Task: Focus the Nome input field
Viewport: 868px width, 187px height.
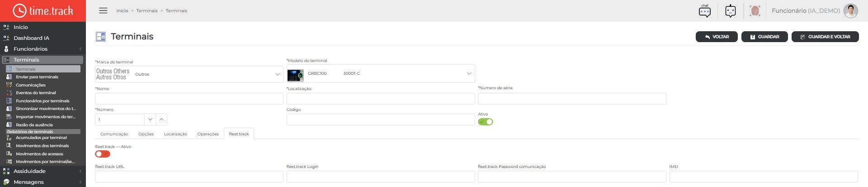Action: [x=189, y=99]
